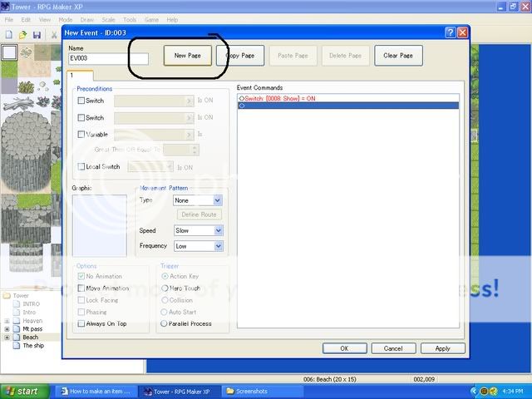Switch to event page tab 1
532x399 pixels.
click(71, 76)
